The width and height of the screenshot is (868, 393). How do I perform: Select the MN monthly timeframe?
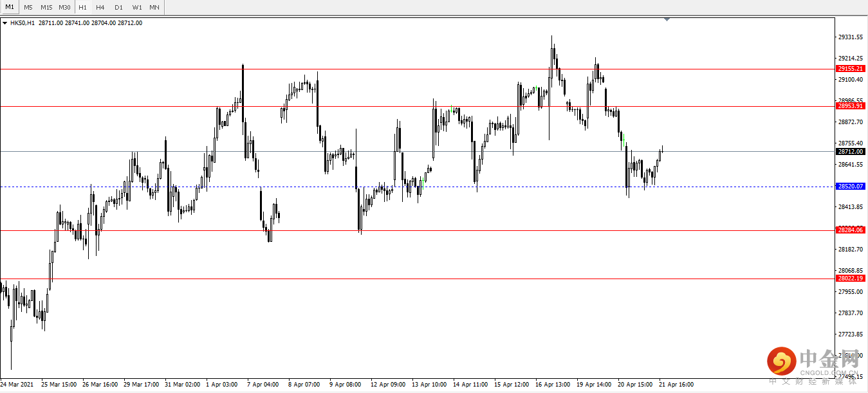[x=154, y=7]
